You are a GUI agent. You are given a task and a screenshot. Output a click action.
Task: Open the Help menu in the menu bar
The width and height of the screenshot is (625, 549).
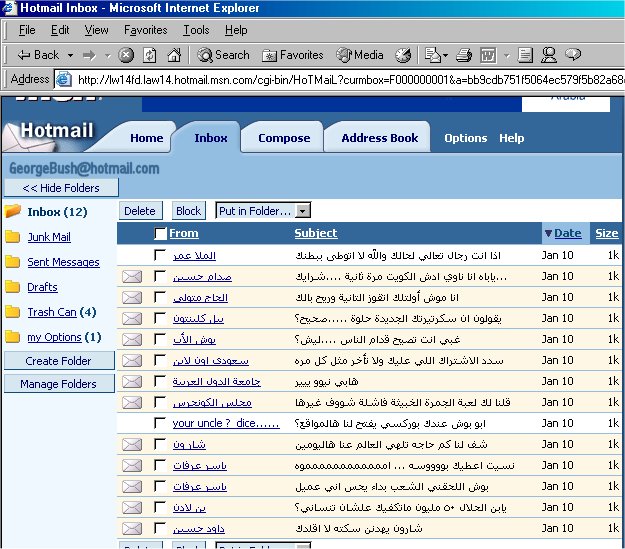(236, 30)
